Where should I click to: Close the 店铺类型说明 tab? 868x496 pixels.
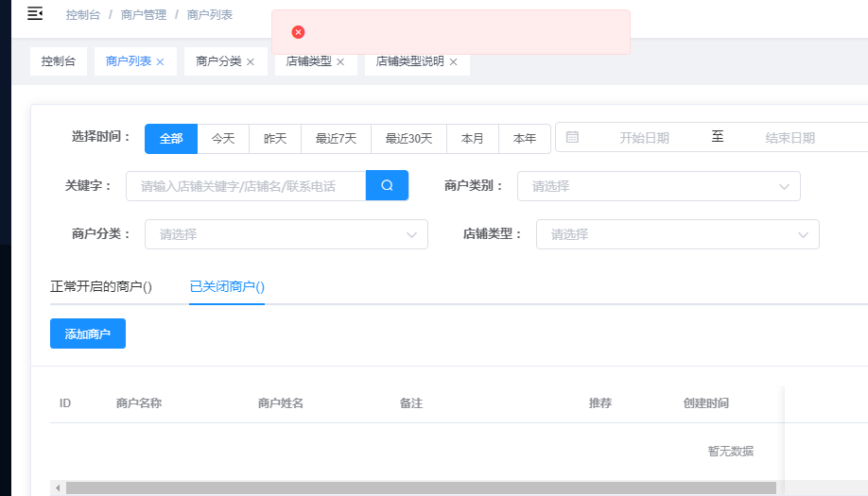click(453, 62)
